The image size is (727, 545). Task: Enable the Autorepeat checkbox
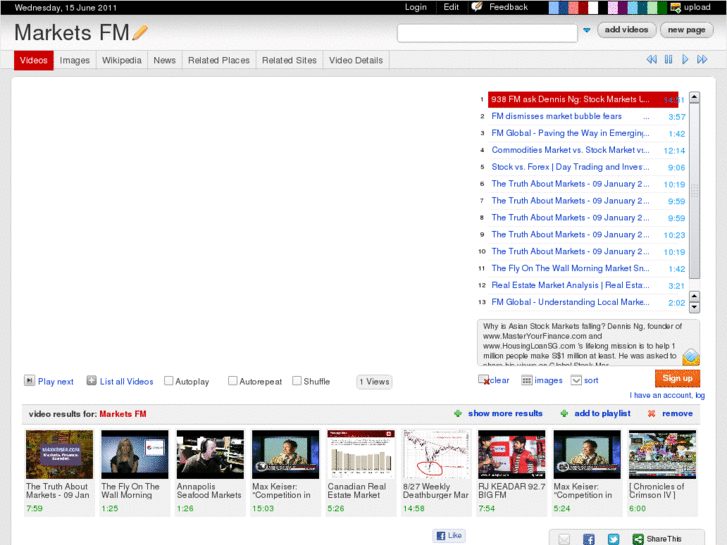[x=233, y=381]
